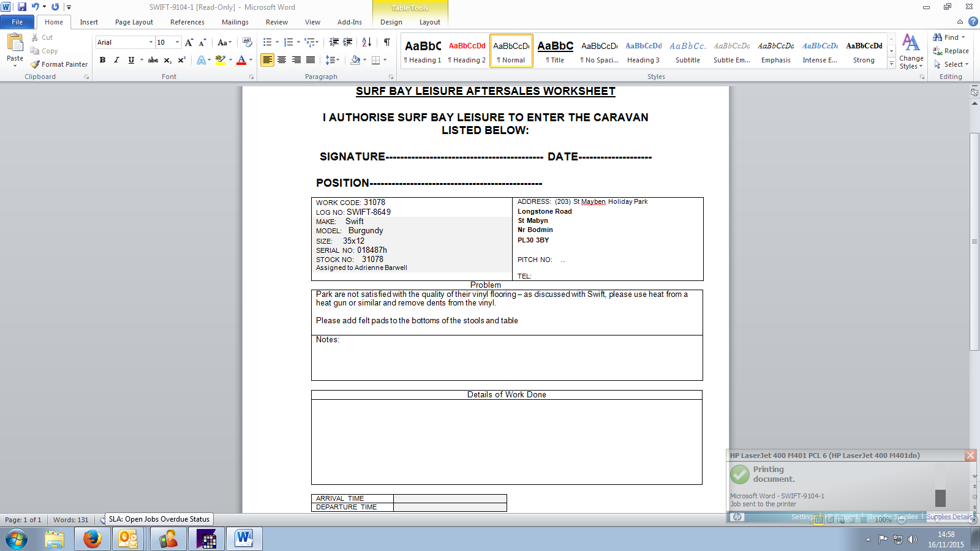Open the File tab
980x551 pixels.
(x=17, y=22)
